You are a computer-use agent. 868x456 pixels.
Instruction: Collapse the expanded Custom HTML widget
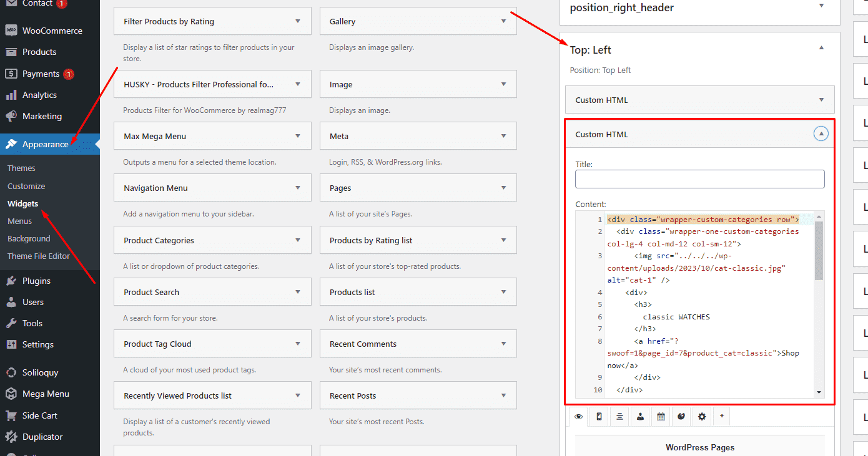(821, 134)
